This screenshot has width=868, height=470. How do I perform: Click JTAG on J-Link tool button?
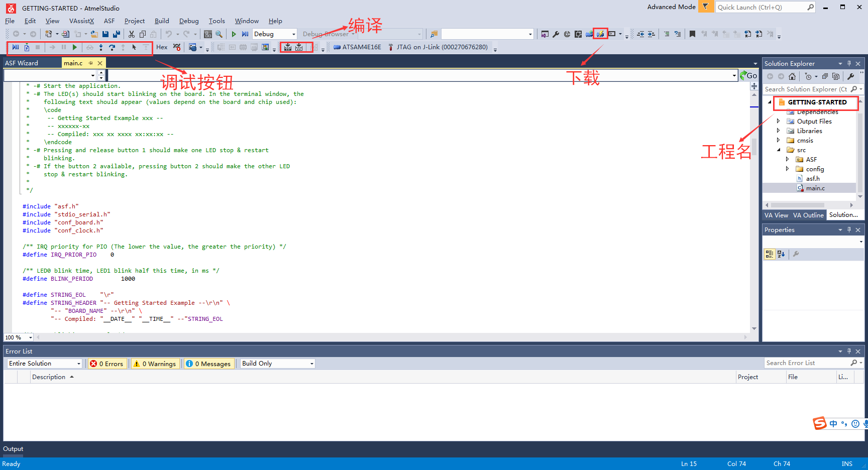[x=438, y=47]
